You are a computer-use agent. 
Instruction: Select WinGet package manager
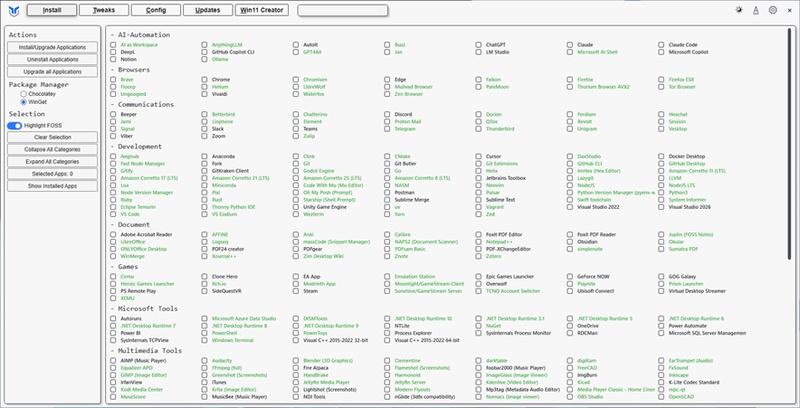click(23, 102)
